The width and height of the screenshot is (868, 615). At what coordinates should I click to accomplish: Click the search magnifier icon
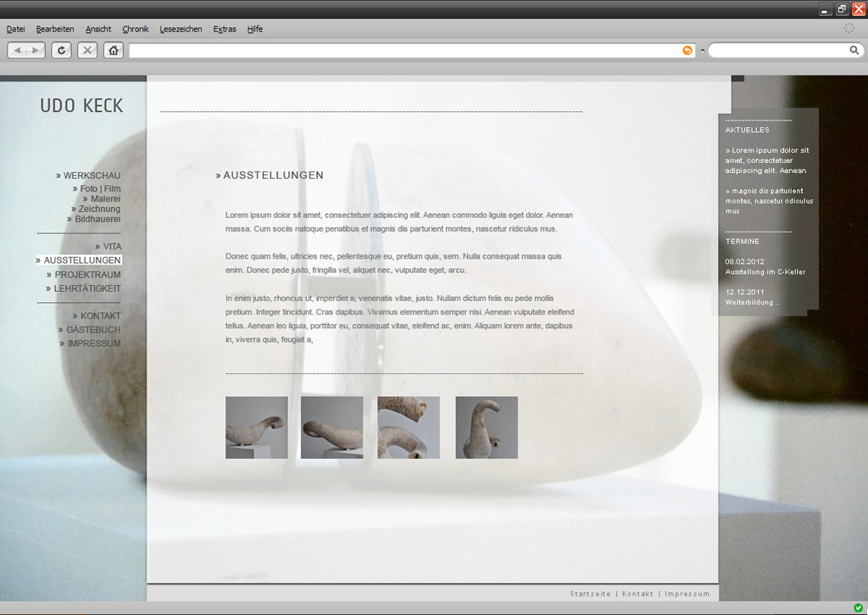pos(854,51)
